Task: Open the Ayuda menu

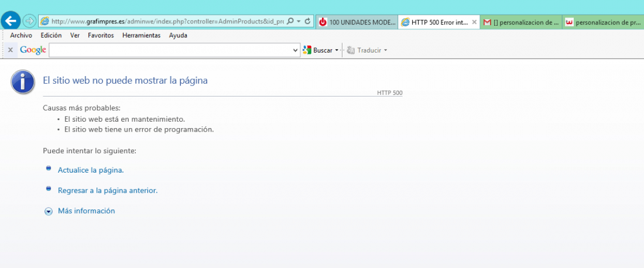Action: [178, 35]
